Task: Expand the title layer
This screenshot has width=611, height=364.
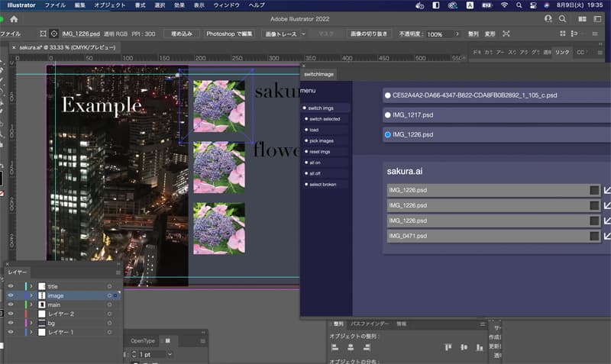Action: click(31, 286)
